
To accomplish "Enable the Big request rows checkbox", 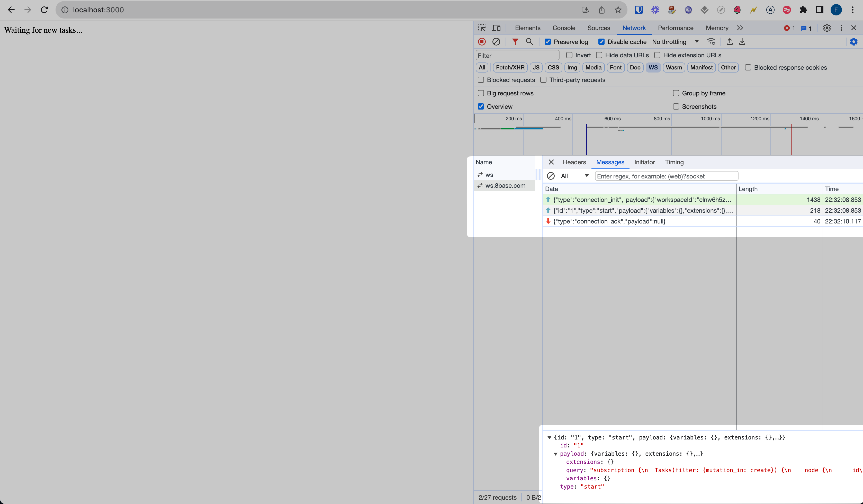I will click(x=481, y=93).
